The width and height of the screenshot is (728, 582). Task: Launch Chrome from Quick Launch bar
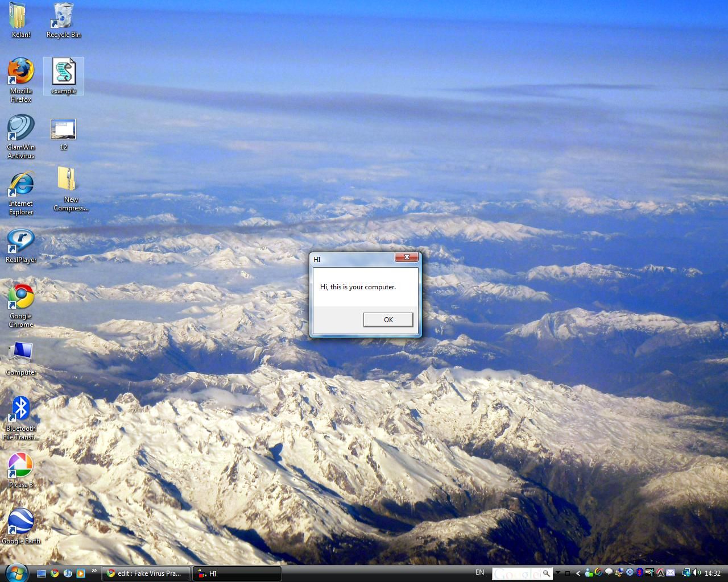point(55,573)
